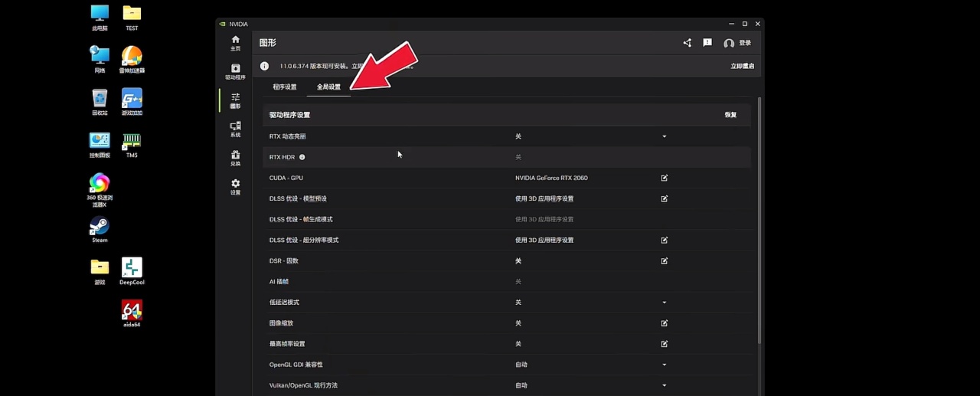Screen dimensions: 980x396
Task: Click the share icon in the header
Action: click(687, 43)
